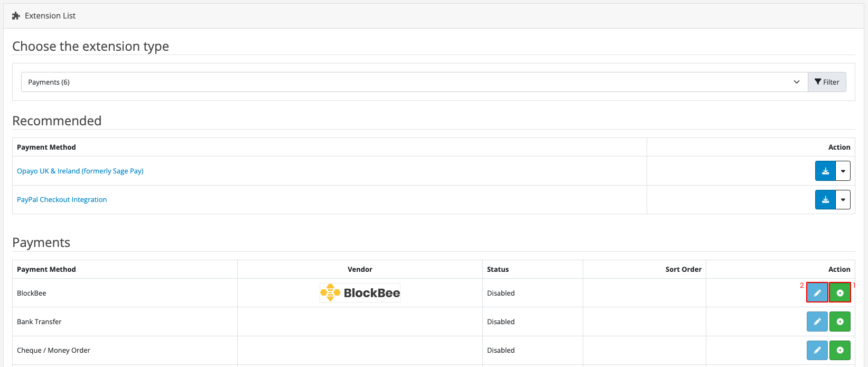Click the BlockBee vendor logo
The width and height of the screenshot is (868, 367).
(360, 292)
